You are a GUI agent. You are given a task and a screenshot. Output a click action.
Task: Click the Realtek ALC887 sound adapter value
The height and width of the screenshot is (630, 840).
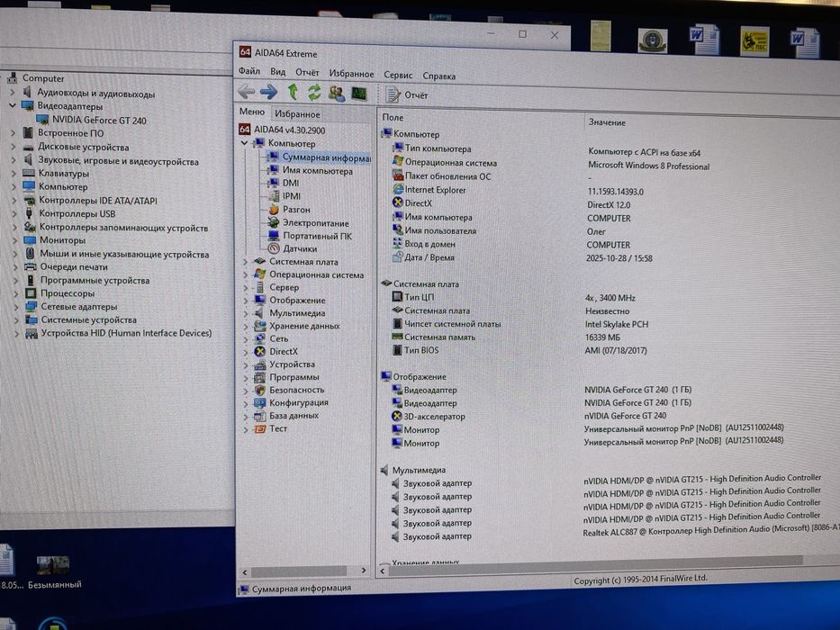(711, 530)
